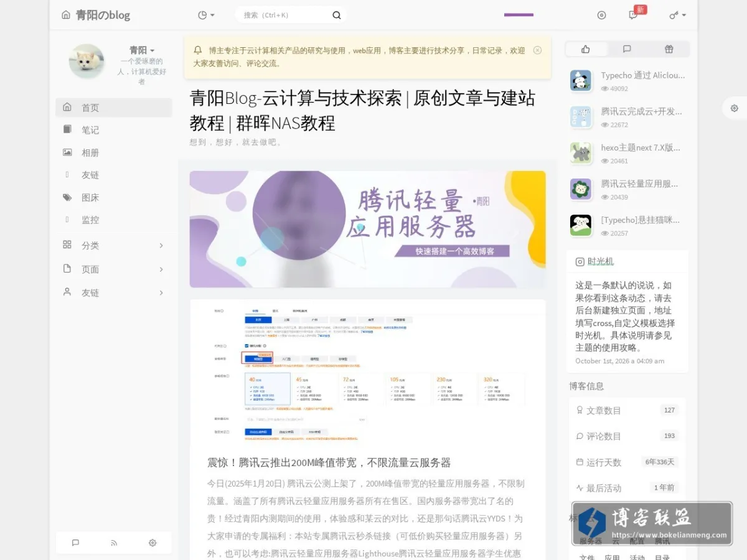Click the thumbnail beside the Typecho 通过 Aliclou post
Screen dimensions: 747x560
coord(581,81)
